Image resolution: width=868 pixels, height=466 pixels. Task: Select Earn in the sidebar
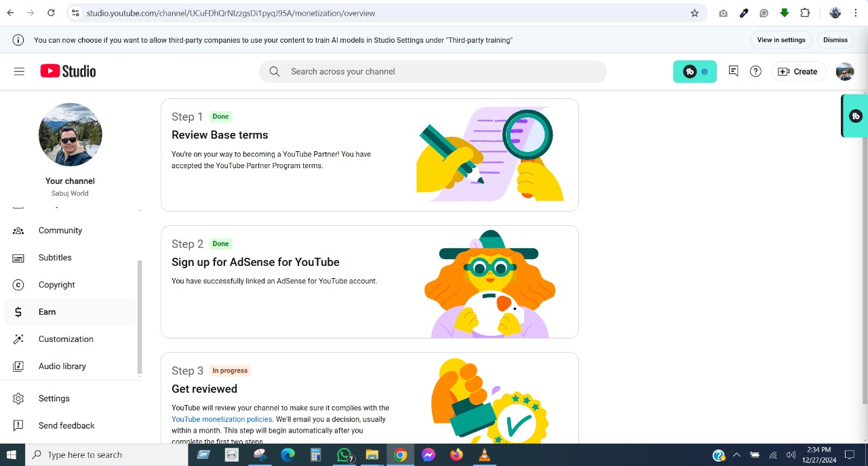coord(71,312)
